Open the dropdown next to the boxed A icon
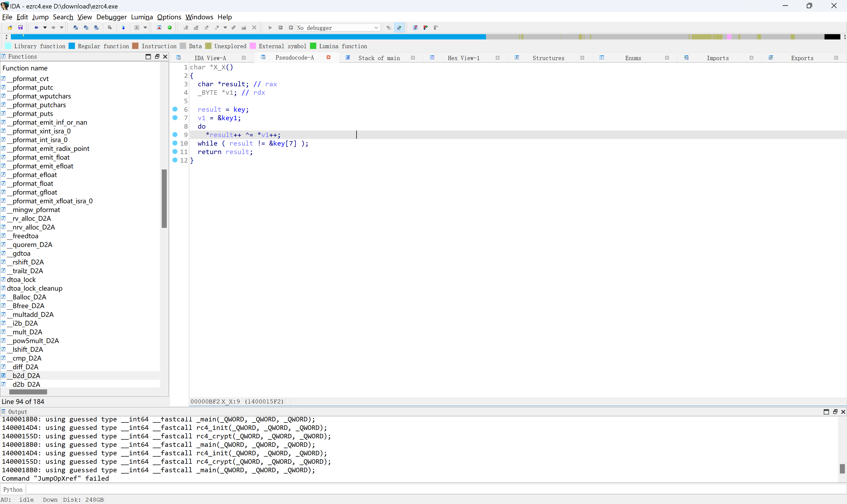This screenshot has width=847, height=504. coord(145,28)
